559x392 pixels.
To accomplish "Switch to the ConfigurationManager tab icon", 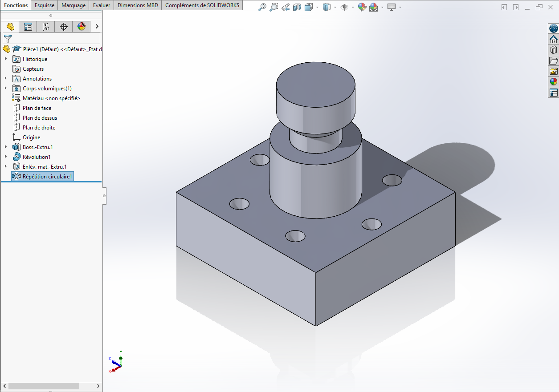I will pos(46,27).
